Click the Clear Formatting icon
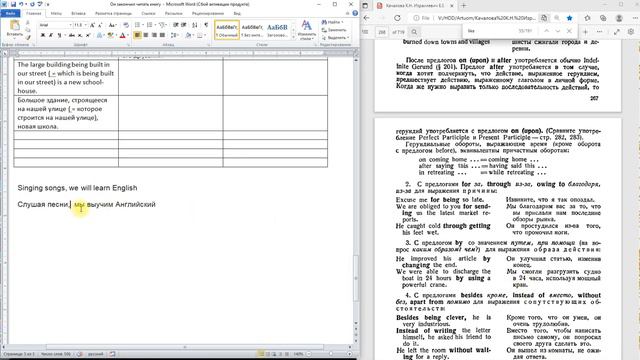Viewport: 640px width, 360px height. click(126, 25)
